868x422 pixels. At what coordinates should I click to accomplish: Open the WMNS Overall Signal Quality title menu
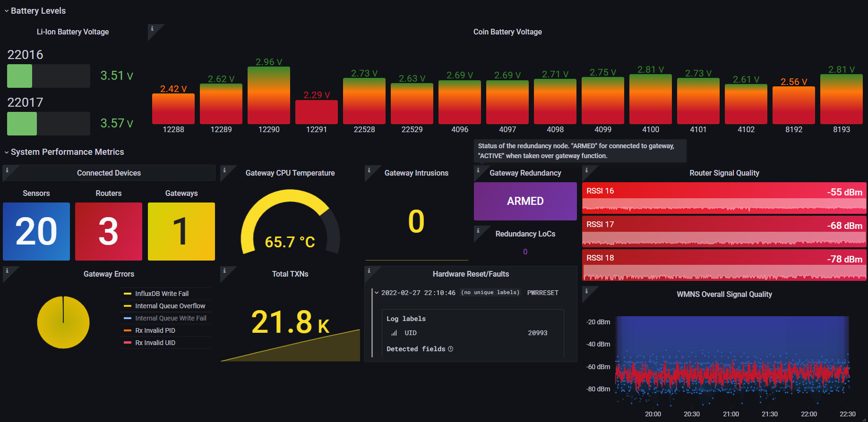pos(724,295)
